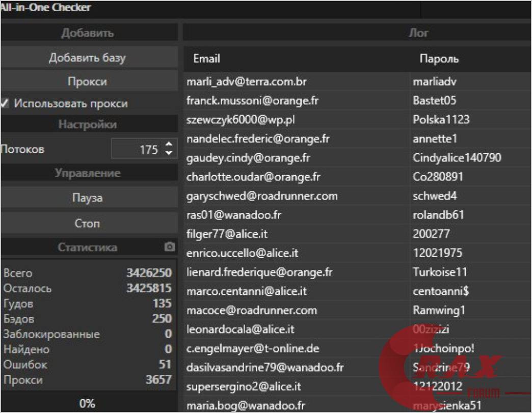Viewport: 532px width, 413px height.
Task: Increase Потоков with the up arrow
Action: [x=169, y=145]
